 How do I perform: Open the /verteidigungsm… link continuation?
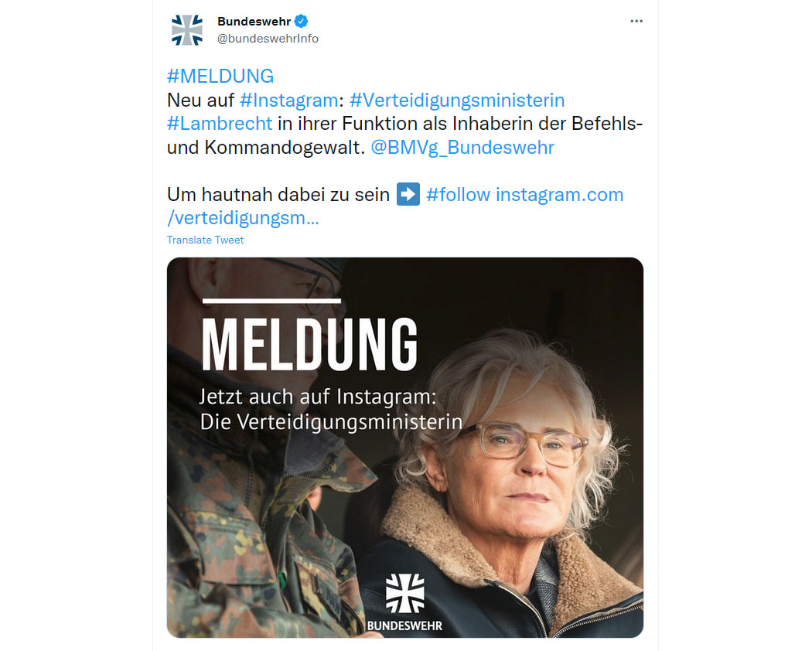tap(243, 218)
